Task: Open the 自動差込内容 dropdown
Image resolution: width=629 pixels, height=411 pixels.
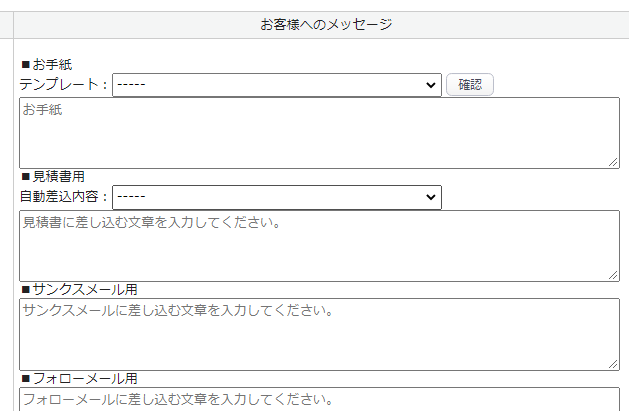Action: [277, 197]
